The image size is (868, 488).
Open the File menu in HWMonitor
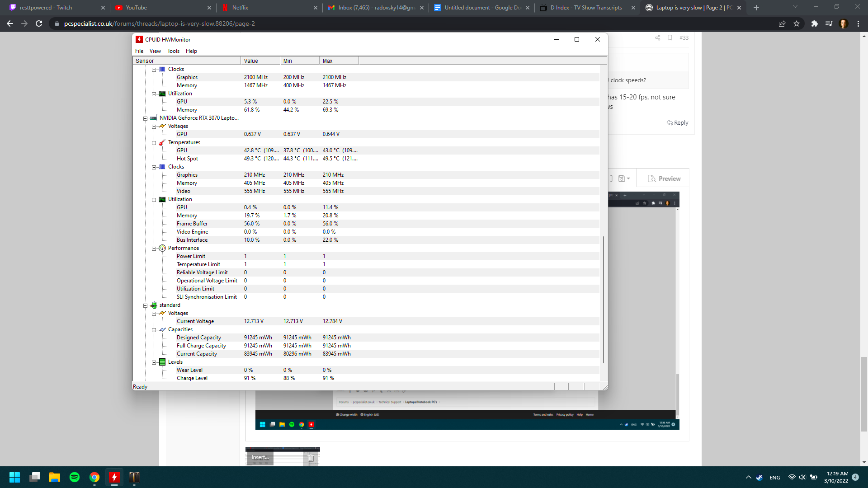(139, 51)
